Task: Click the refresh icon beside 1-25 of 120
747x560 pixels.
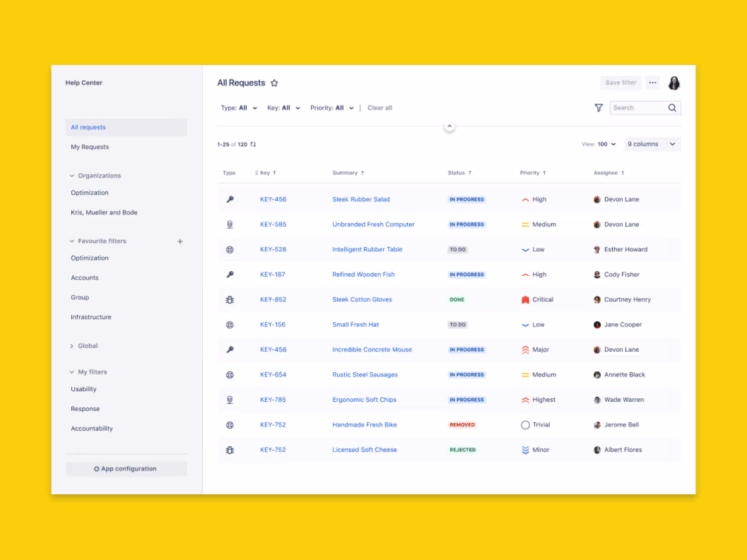Action: (x=253, y=144)
